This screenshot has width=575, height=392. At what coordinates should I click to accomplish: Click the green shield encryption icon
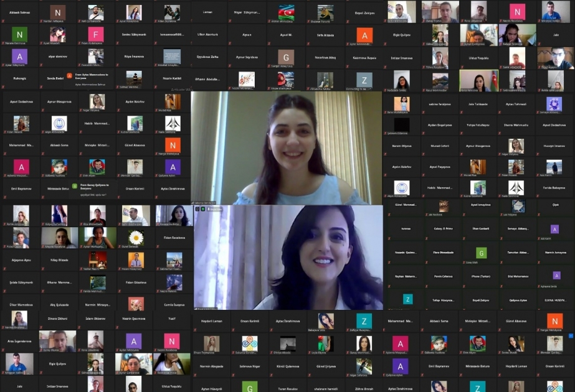(x=203, y=209)
